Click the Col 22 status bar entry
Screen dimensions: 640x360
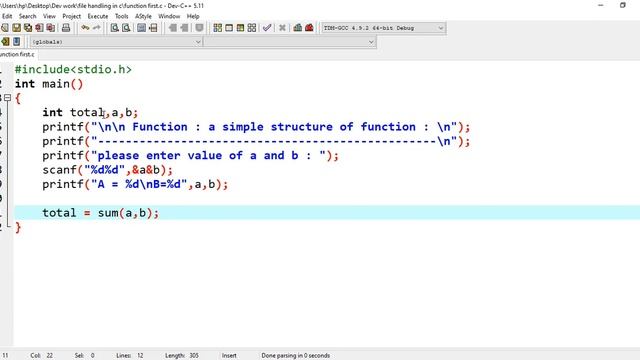tap(42, 356)
